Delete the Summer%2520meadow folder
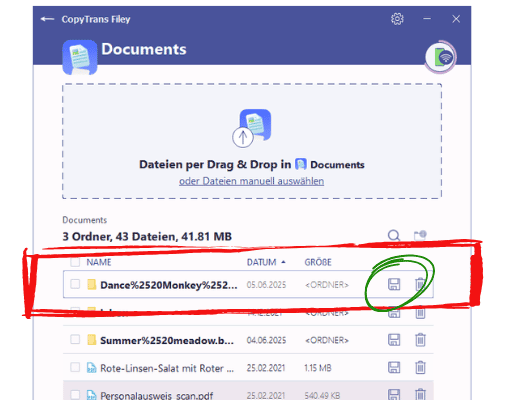Viewport: 511px width, 400px height. tap(420, 340)
